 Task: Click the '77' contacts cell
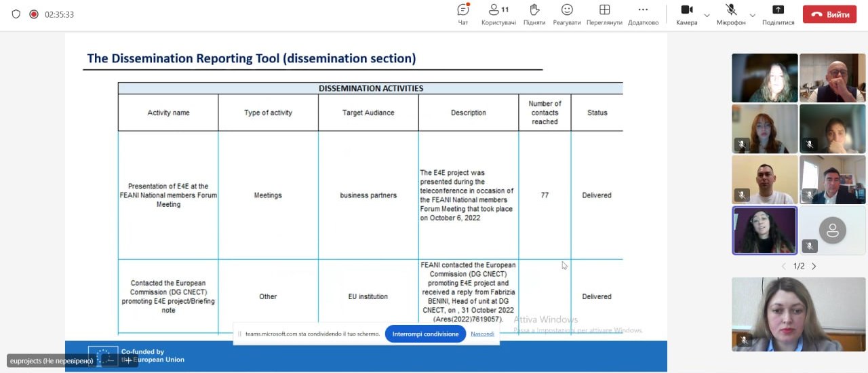tap(545, 195)
